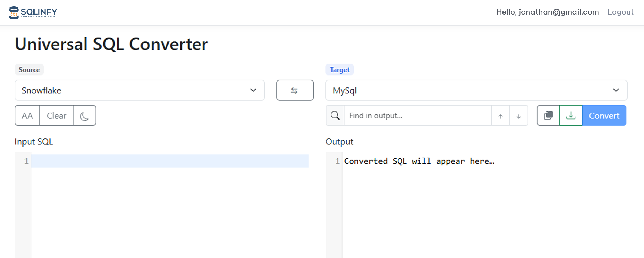Jump to previous find match
644x258 pixels.
(500, 116)
